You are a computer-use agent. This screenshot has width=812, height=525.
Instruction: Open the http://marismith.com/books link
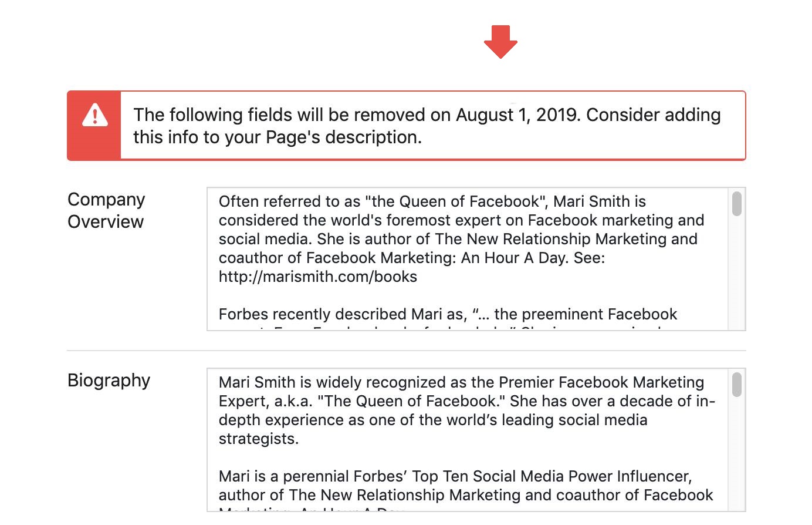(x=317, y=276)
